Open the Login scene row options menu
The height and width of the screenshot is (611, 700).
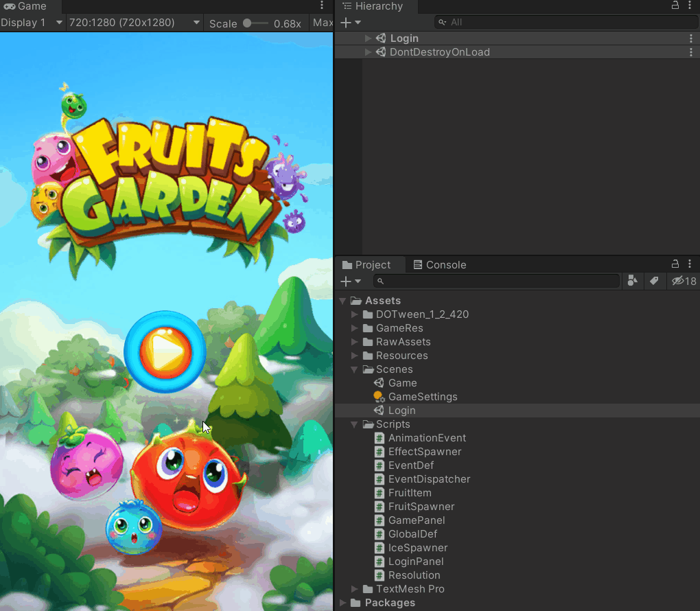point(691,38)
